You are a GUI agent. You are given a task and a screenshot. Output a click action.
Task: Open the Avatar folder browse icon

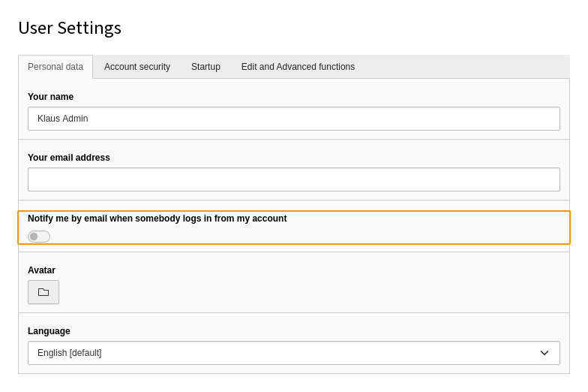click(x=43, y=292)
